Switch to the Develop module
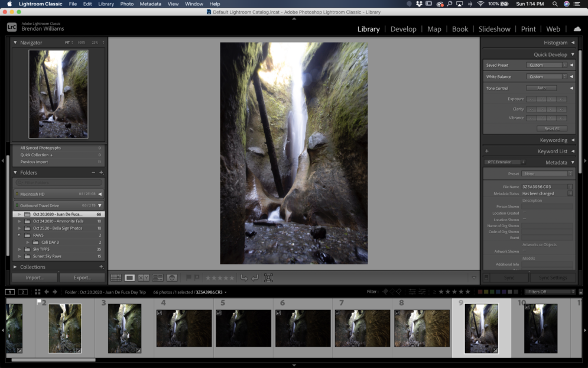 click(403, 29)
